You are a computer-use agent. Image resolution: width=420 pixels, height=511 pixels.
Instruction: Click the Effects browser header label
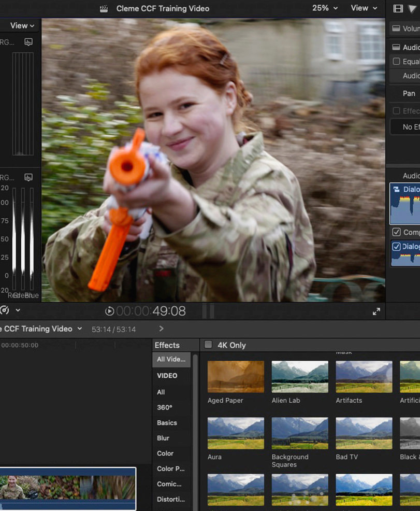click(x=167, y=345)
